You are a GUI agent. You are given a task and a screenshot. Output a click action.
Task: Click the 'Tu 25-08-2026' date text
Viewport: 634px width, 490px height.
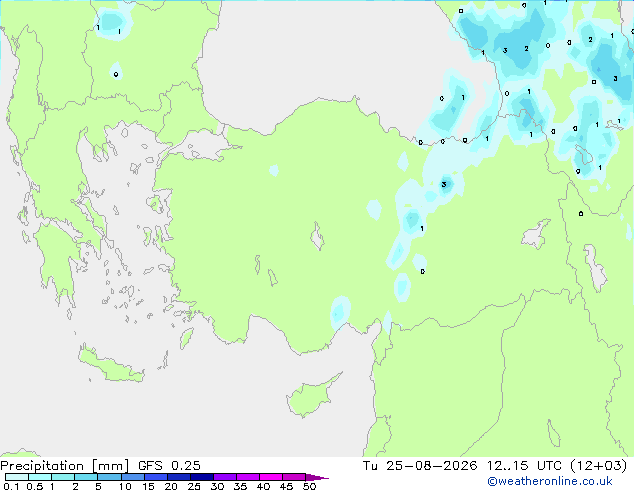(x=420, y=466)
